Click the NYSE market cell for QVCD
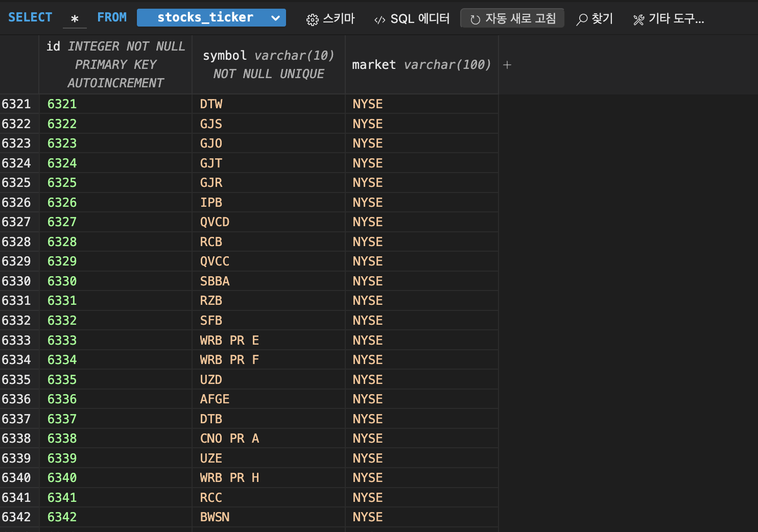 [422, 222]
